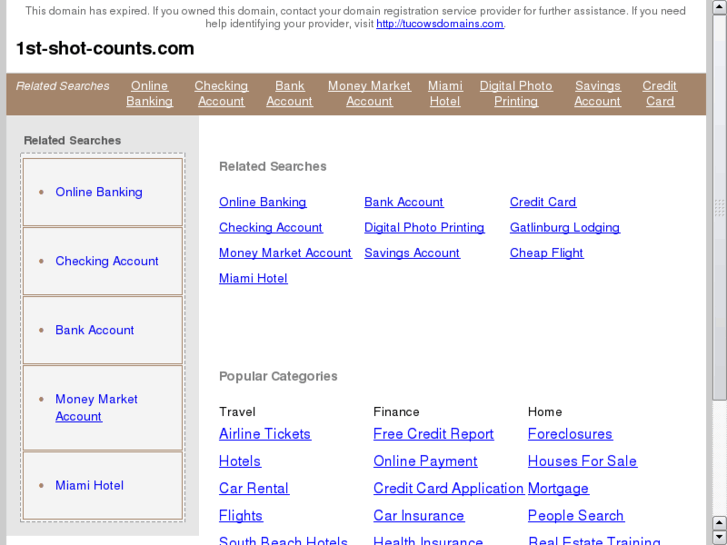Open Money Market Account in the center Related Searches list
The image size is (727, 545).
pyautogui.click(x=285, y=253)
